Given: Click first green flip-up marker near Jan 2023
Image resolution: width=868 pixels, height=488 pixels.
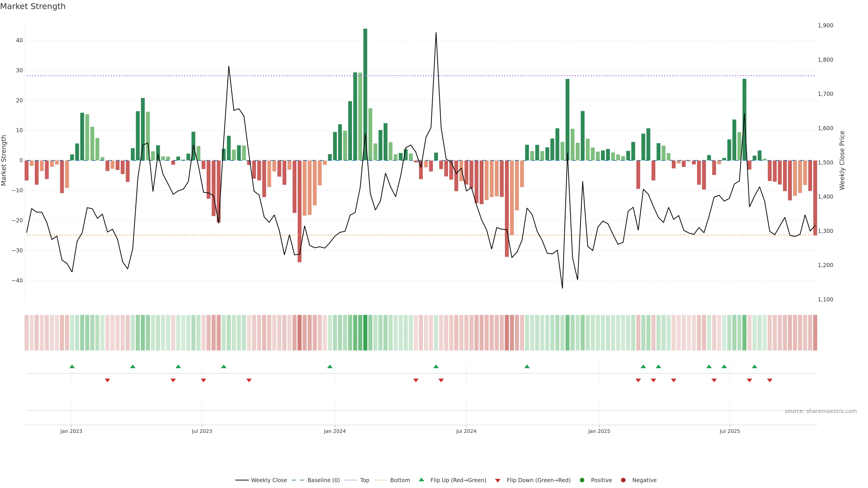Looking at the screenshot, I should (x=72, y=366).
